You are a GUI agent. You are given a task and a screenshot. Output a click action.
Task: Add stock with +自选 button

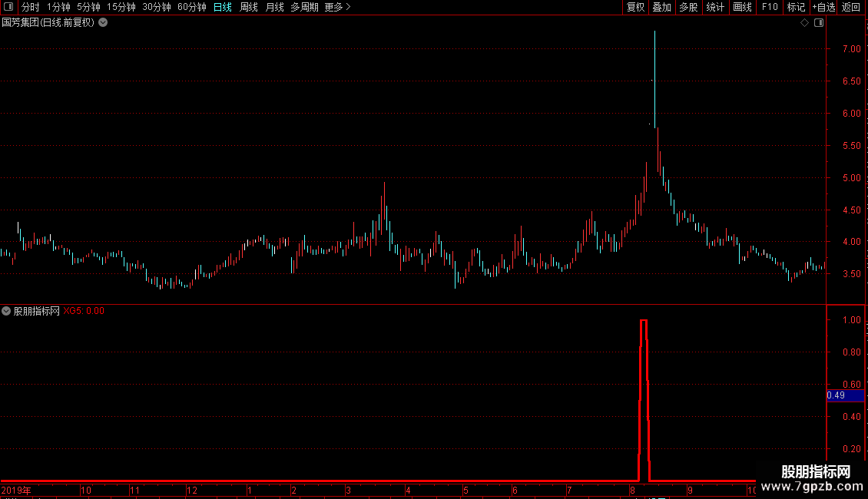[823, 7]
